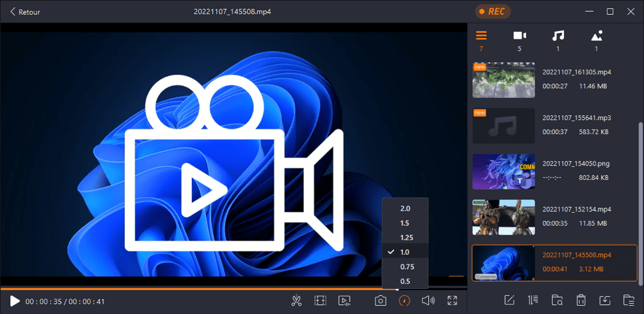
Task: Choose checked 1.0 playback speed
Action: pyautogui.click(x=405, y=252)
